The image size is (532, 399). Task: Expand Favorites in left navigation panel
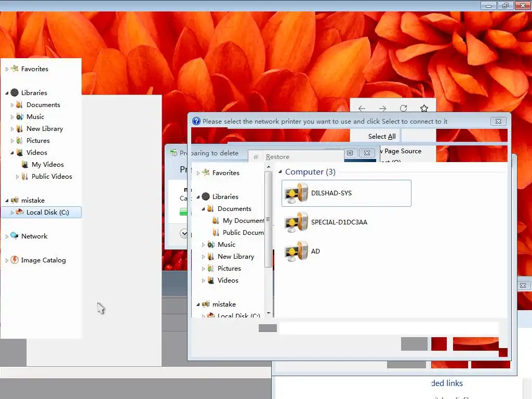(x=7, y=69)
